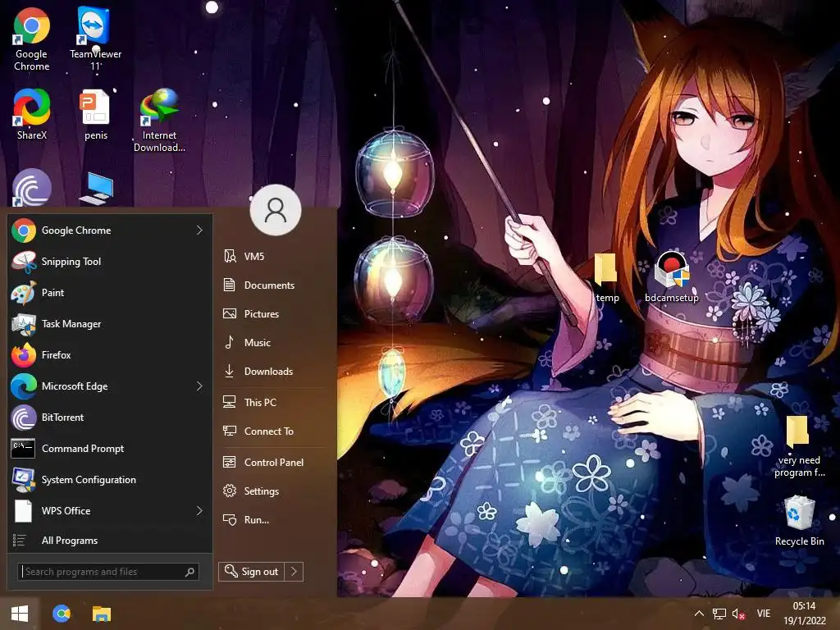This screenshot has height=630, width=840.
Task: Click the Windows Start button
Action: click(20, 614)
